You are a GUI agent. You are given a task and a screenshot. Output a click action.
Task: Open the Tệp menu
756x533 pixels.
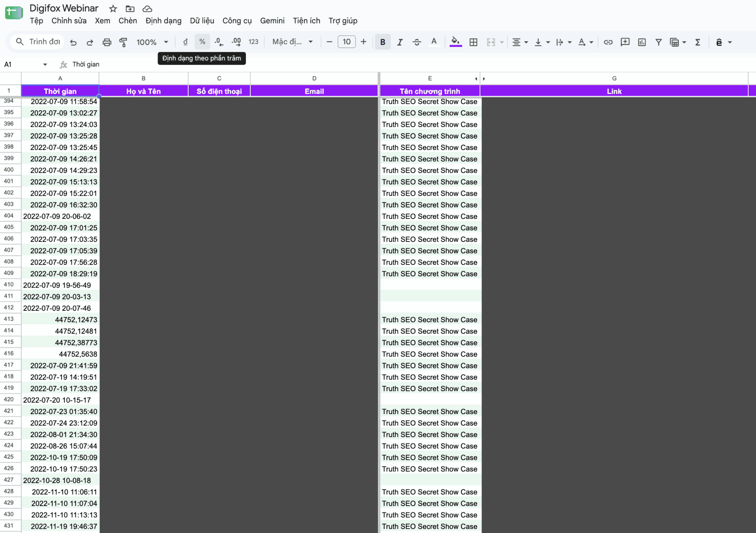point(37,21)
